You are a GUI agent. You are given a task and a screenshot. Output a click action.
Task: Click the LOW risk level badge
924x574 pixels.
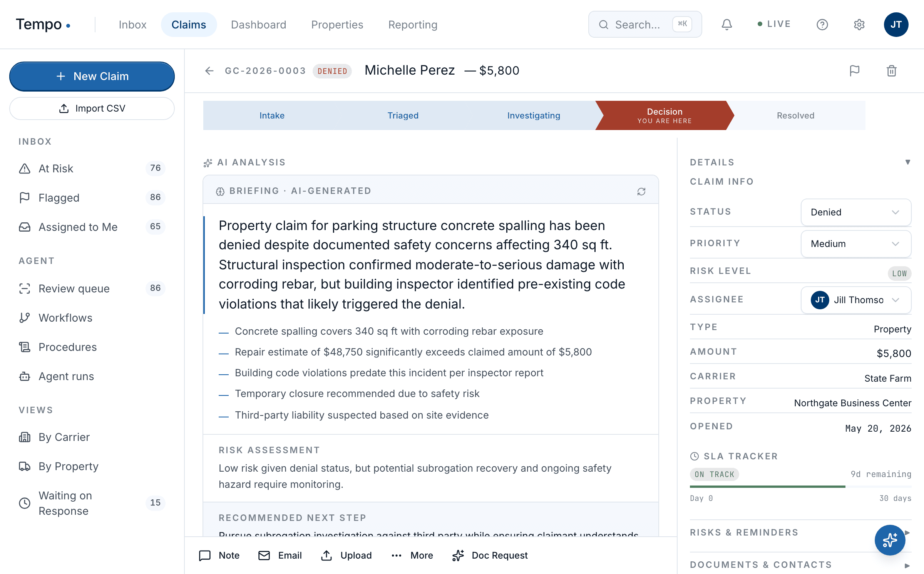tap(899, 274)
